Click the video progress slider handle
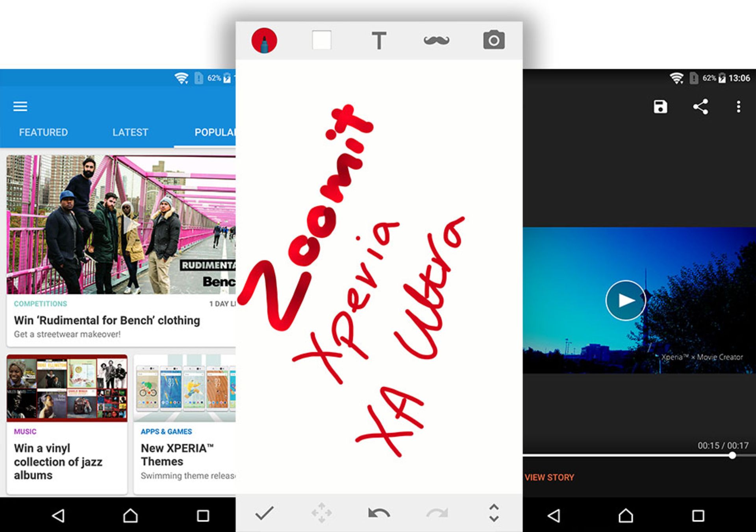The width and height of the screenshot is (756, 532). (x=732, y=456)
